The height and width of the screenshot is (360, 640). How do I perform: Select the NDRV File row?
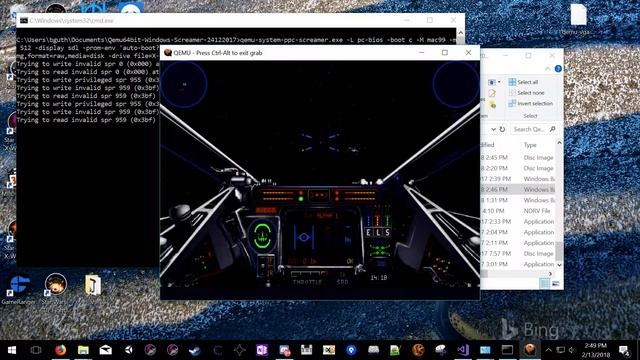pyautogui.click(x=518, y=211)
